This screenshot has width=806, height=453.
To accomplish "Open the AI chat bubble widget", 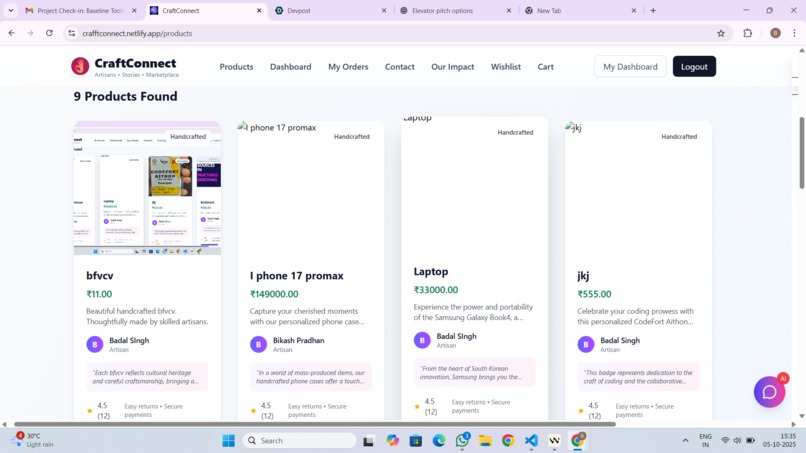I will 769,392.
